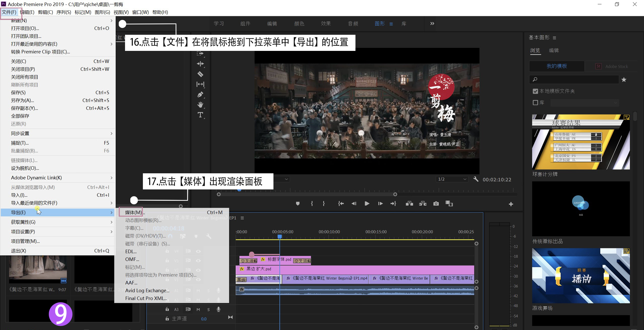Open the 1/2 playback resolution dropdown

tap(452, 179)
